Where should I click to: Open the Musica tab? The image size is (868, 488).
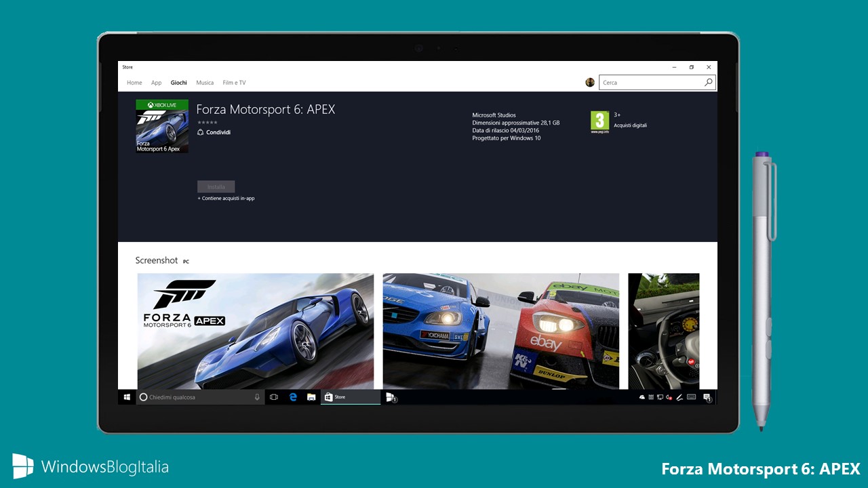205,83
